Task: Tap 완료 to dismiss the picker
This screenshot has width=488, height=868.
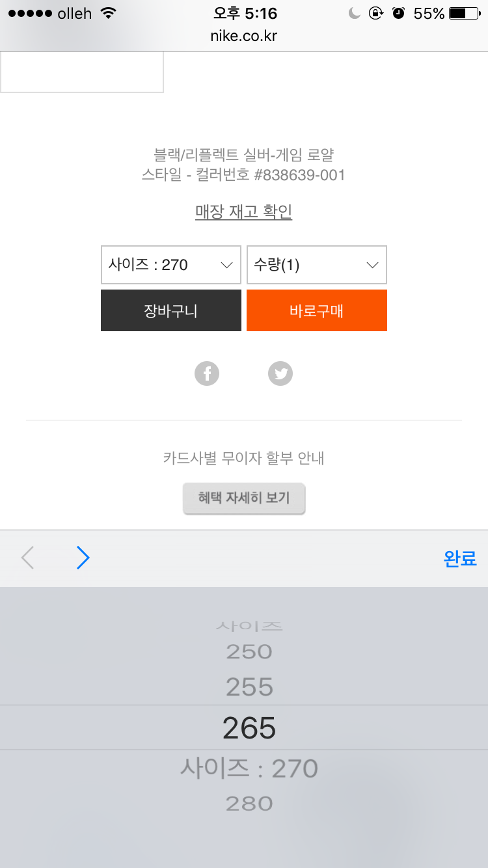Action: pos(460,558)
